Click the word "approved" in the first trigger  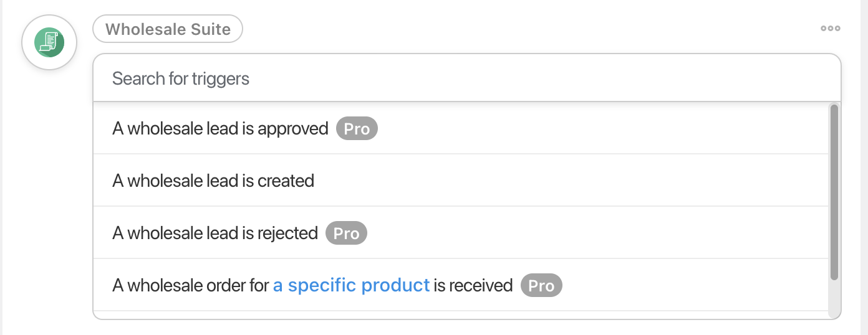(x=292, y=129)
